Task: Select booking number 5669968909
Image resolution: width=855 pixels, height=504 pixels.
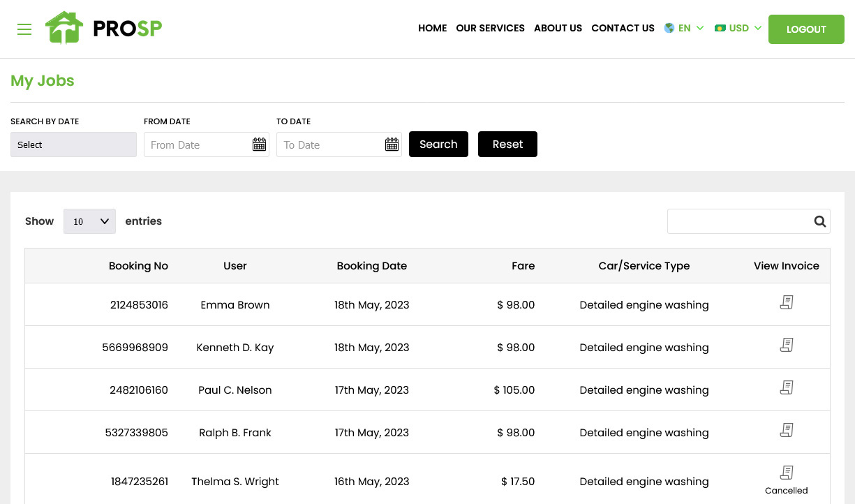Action: coord(135,348)
